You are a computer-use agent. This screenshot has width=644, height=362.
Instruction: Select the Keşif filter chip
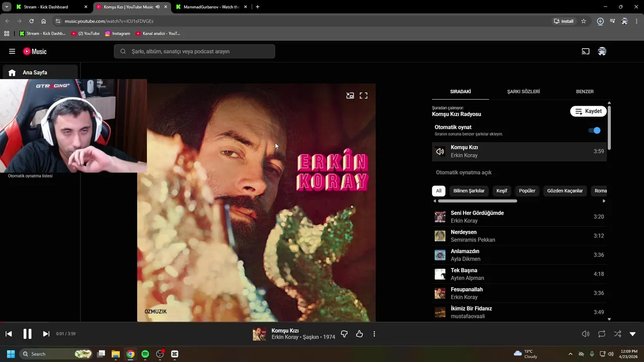[x=502, y=191]
